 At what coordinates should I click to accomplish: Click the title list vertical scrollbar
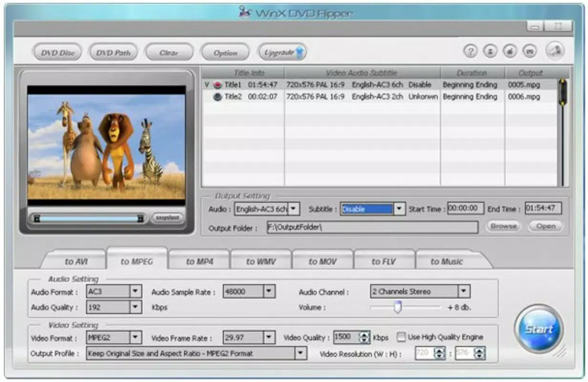point(563,132)
